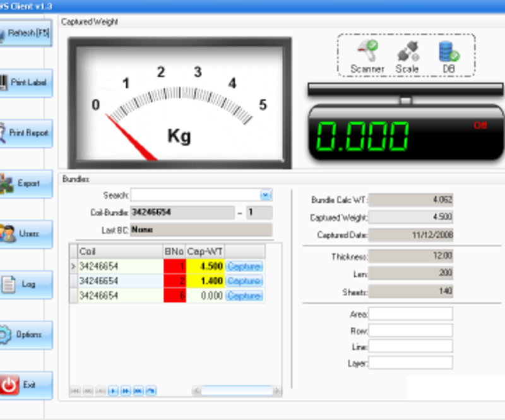Screen dimensions: 505x420
Task: Click the Refresh [F5] button
Action: [x=26, y=33]
